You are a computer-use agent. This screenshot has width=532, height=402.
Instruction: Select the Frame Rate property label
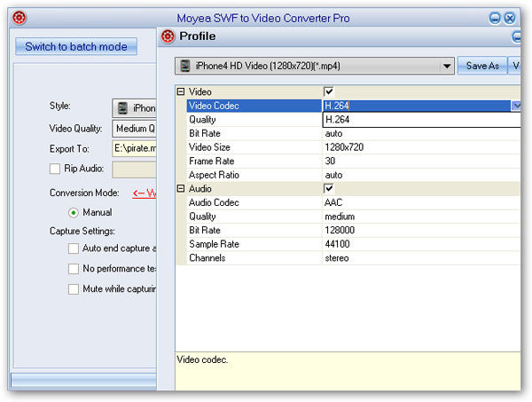tap(211, 161)
